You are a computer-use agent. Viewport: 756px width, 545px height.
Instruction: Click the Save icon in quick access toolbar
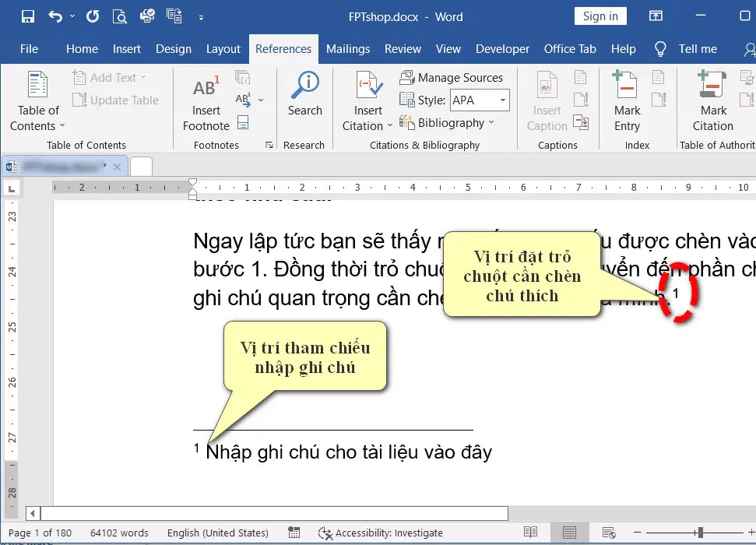(28, 16)
